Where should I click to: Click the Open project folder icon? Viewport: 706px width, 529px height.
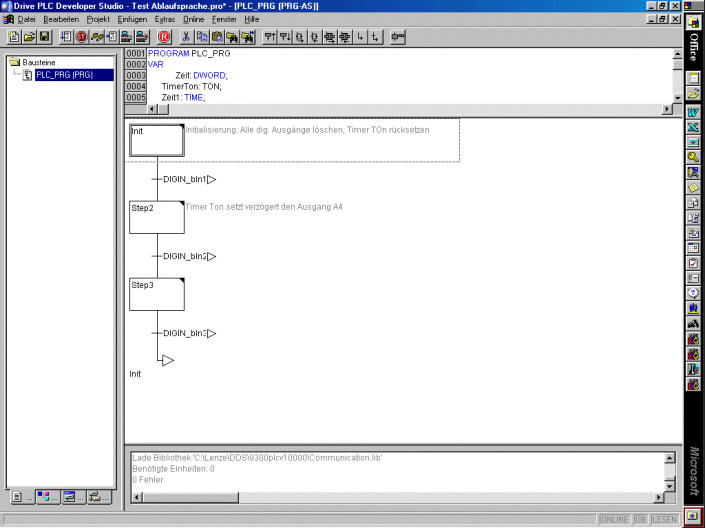click(x=29, y=37)
